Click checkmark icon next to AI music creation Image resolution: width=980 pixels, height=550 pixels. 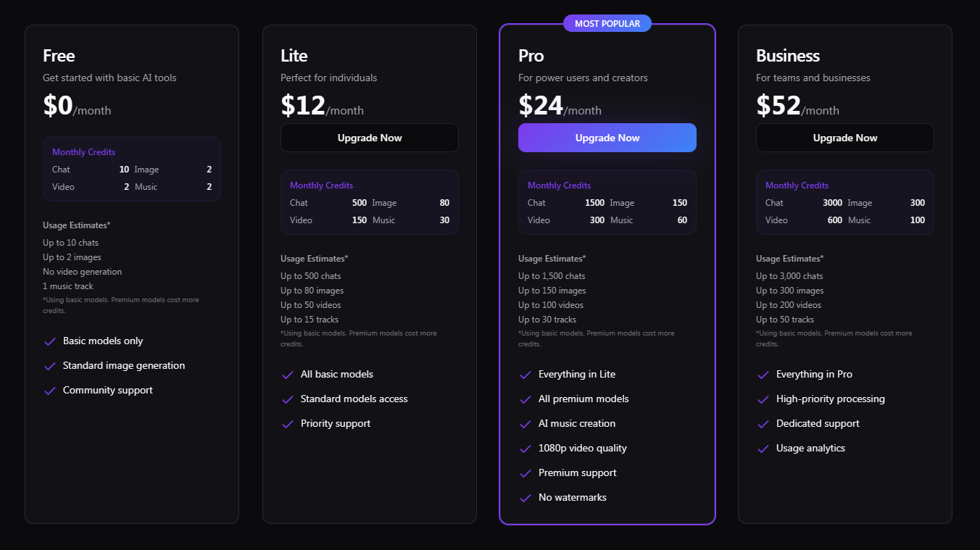pos(526,424)
